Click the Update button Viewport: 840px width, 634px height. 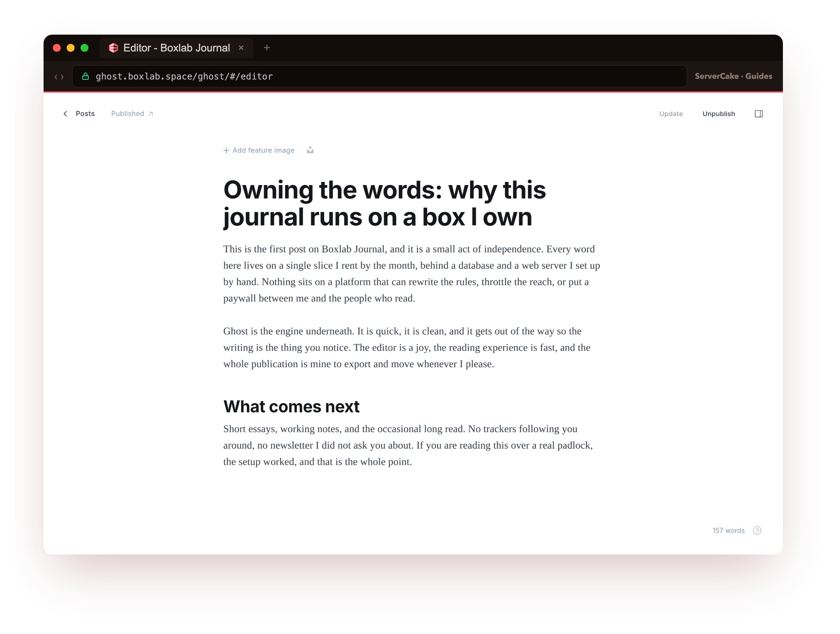[x=671, y=114]
